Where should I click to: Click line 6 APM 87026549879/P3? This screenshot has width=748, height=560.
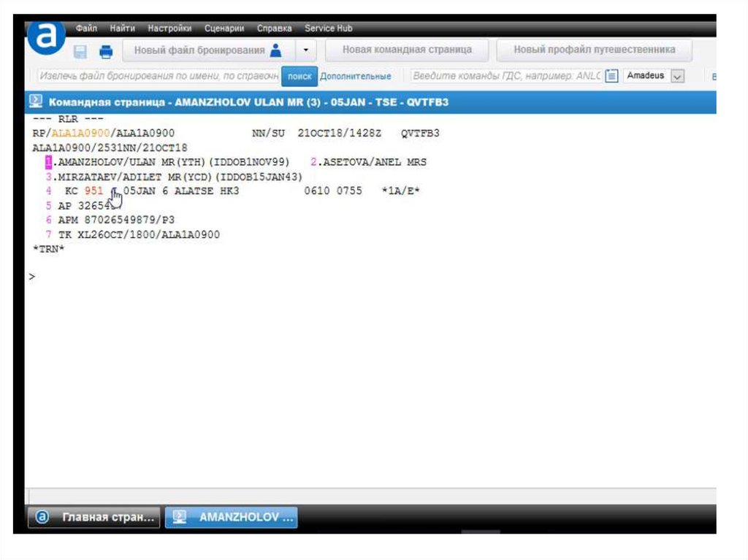[x=110, y=220]
